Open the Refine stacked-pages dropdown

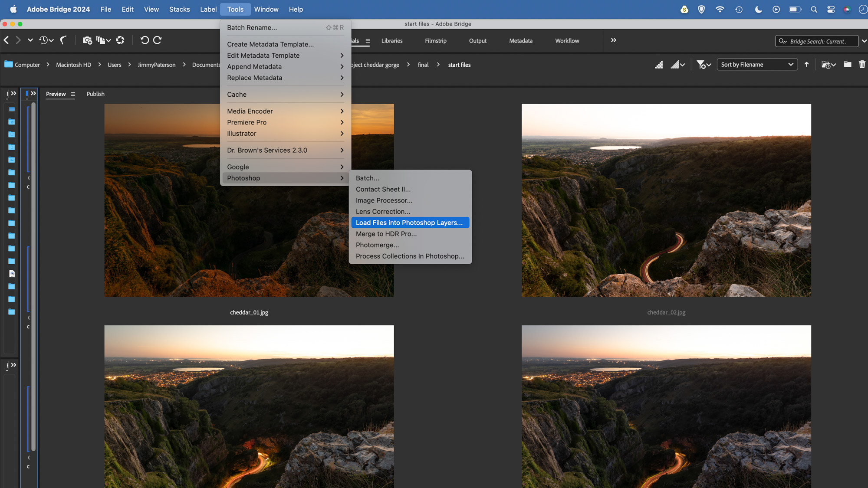tap(103, 40)
